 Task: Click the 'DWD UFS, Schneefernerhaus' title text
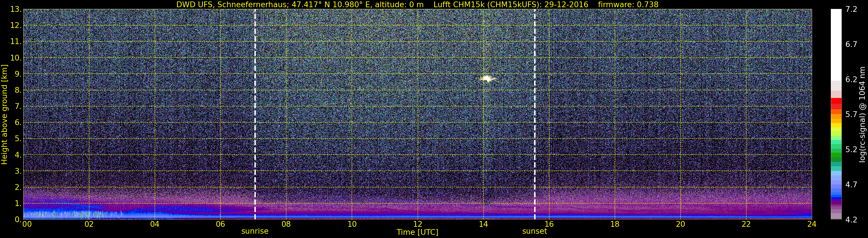pyautogui.click(x=232, y=4)
